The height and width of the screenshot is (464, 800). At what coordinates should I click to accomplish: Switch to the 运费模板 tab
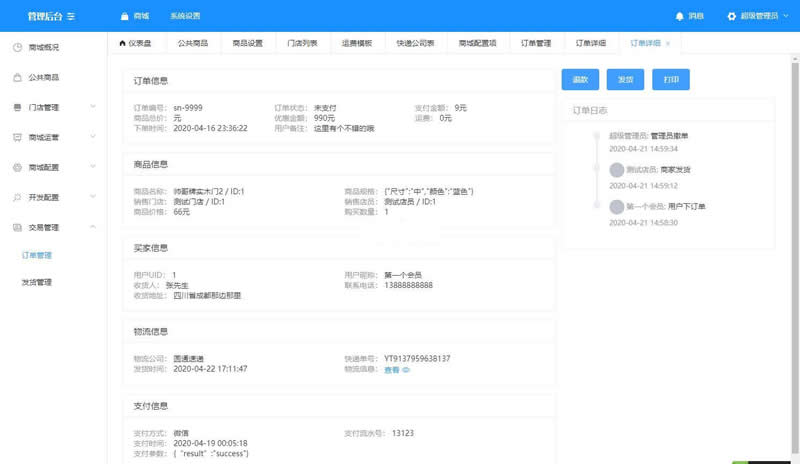point(356,44)
